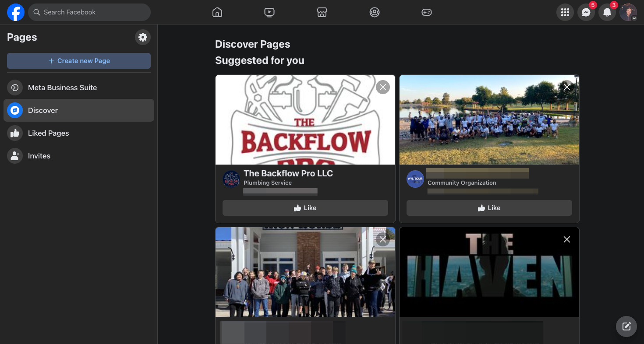The height and width of the screenshot is (344, 644).
Task: Click the Facebook logo icon
Action: [x=15, y=12]
